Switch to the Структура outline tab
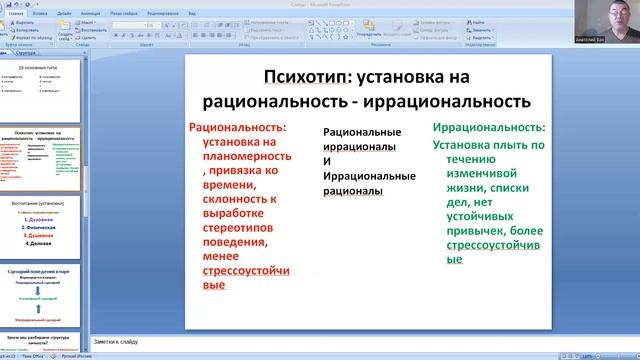640x360 pixels. [26, 53]
